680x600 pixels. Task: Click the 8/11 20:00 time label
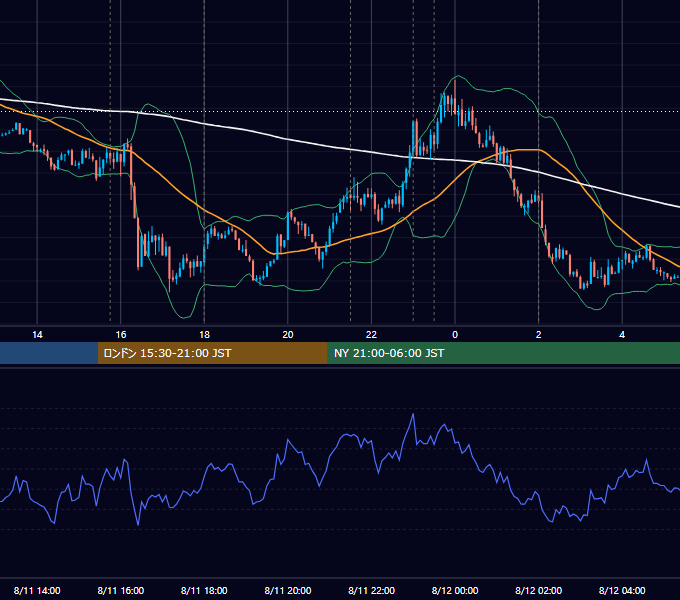pos(288,590)
